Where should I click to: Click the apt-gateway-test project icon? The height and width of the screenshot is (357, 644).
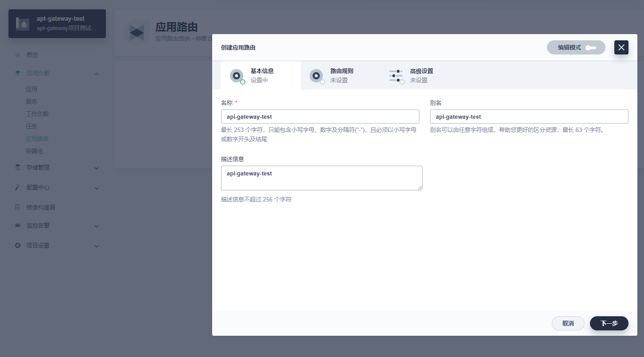pyautogui.click(x=23, y=24)
